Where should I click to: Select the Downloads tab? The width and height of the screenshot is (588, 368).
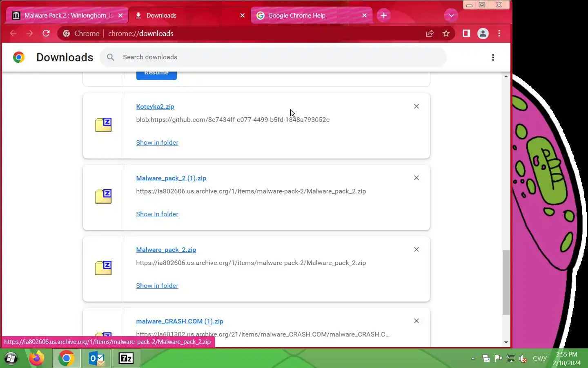pos(189,16)
